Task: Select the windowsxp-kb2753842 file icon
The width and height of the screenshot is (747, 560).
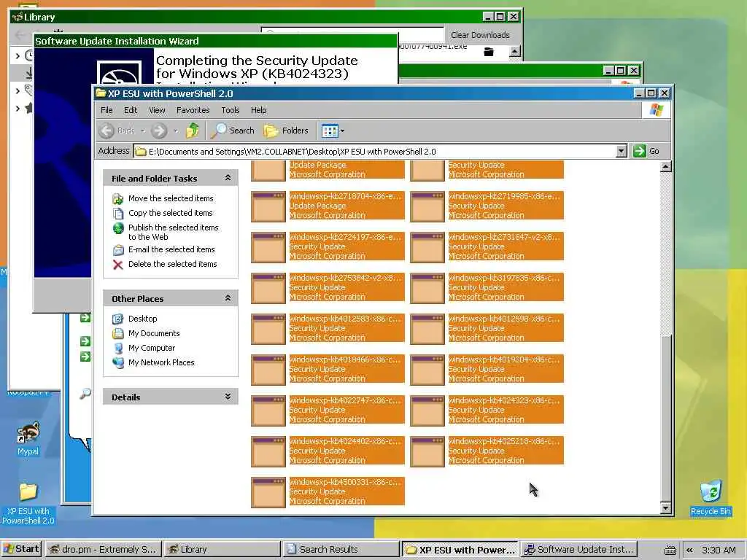Action: click(x=268, y=288)
